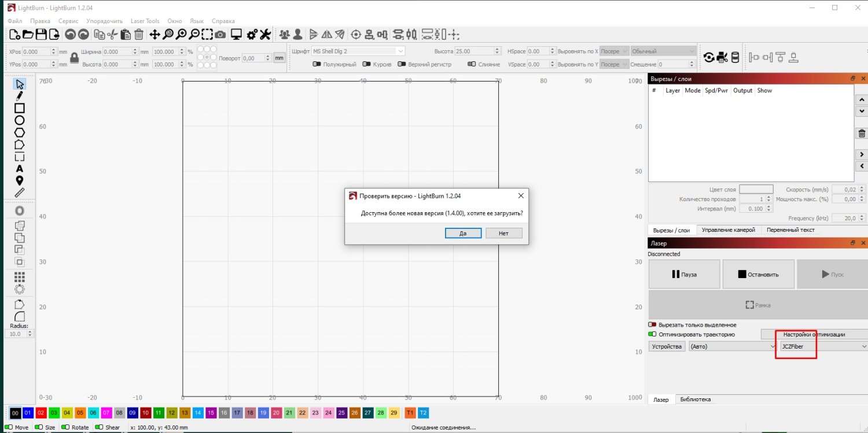Toggle Вырезать только выделенное switch

click(x=652, y=325)
